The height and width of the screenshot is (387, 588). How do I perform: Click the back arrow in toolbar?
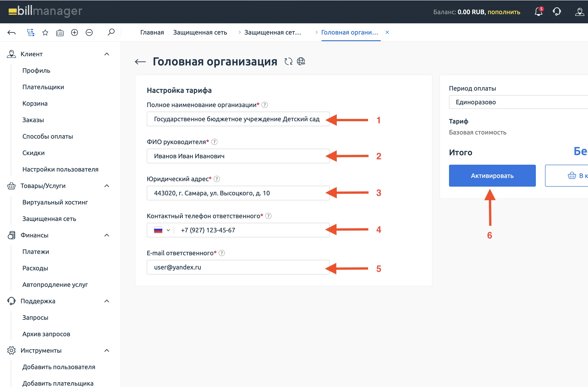tap(11, 32)
